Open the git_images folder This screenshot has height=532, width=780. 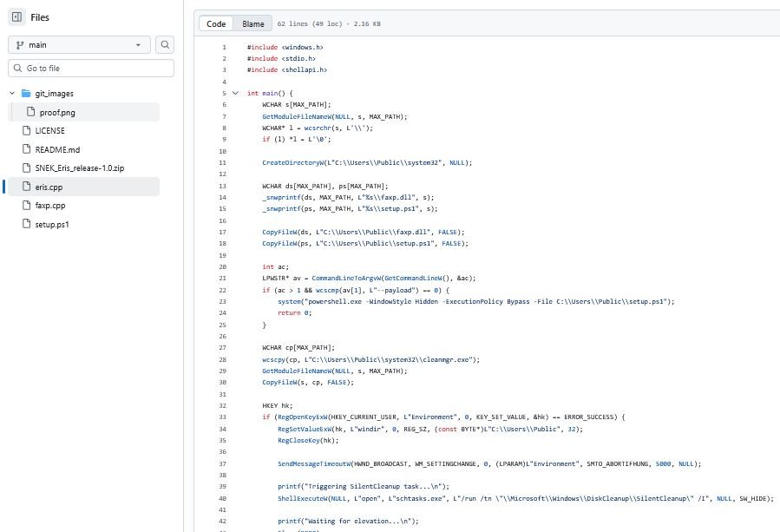54,94
